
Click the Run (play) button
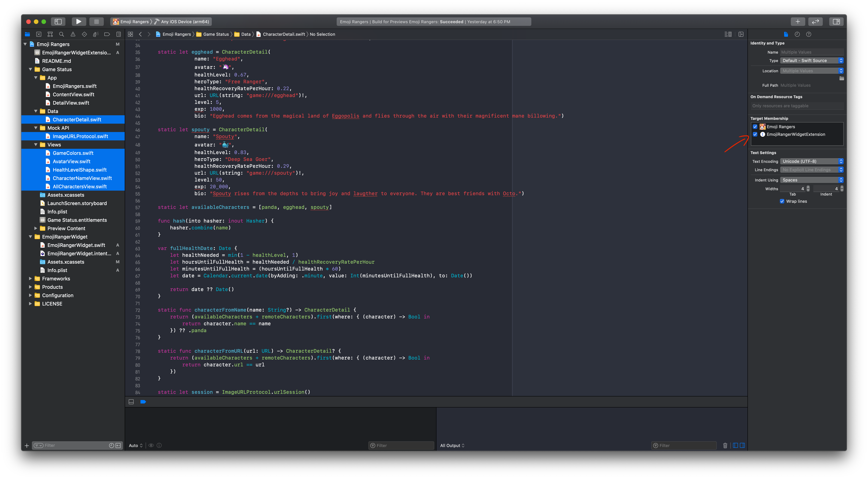79,21
